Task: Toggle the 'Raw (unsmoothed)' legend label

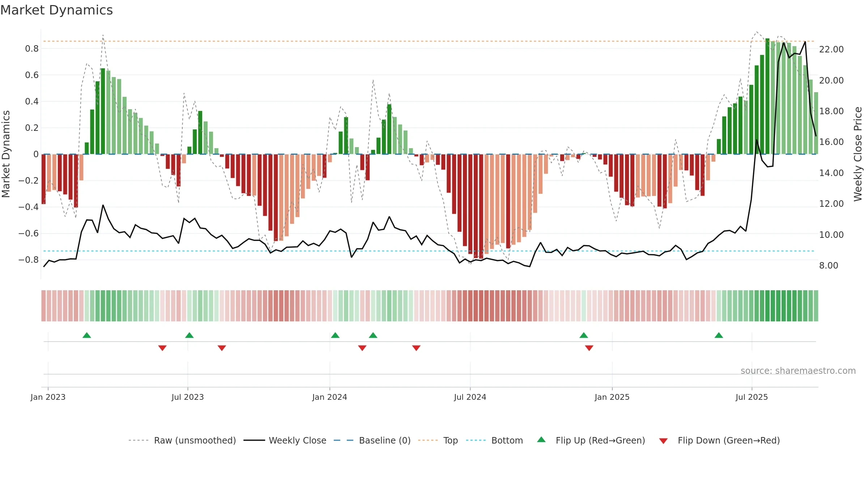Action: 195,440
